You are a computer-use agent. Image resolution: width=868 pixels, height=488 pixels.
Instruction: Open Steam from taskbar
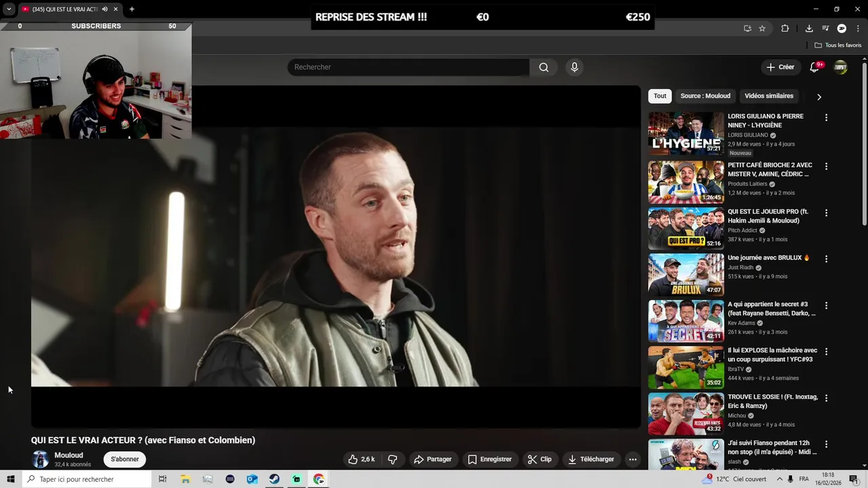coord(274,479)
